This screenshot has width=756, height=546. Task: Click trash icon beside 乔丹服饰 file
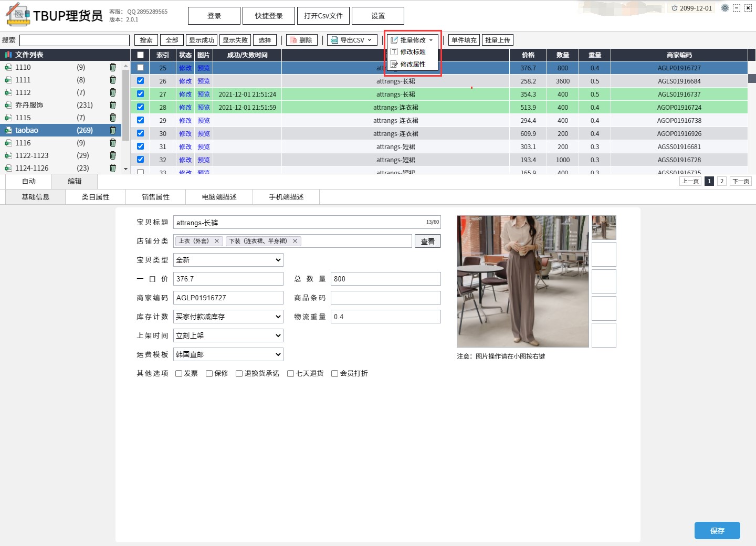[x=112, y=105]
